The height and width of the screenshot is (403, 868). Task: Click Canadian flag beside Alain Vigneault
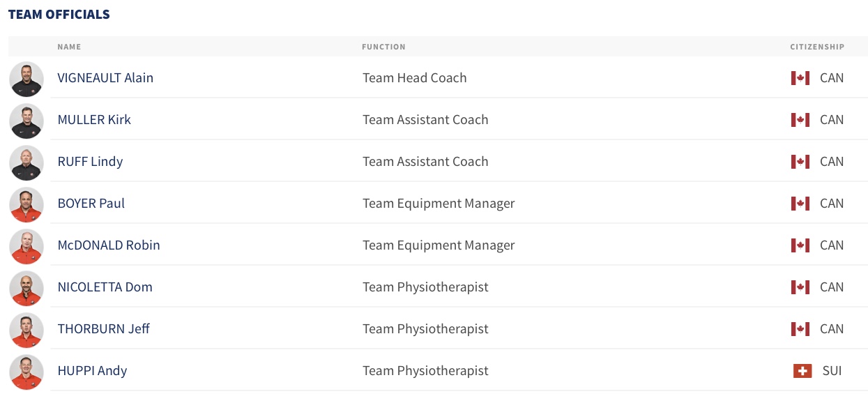point(800,78)
